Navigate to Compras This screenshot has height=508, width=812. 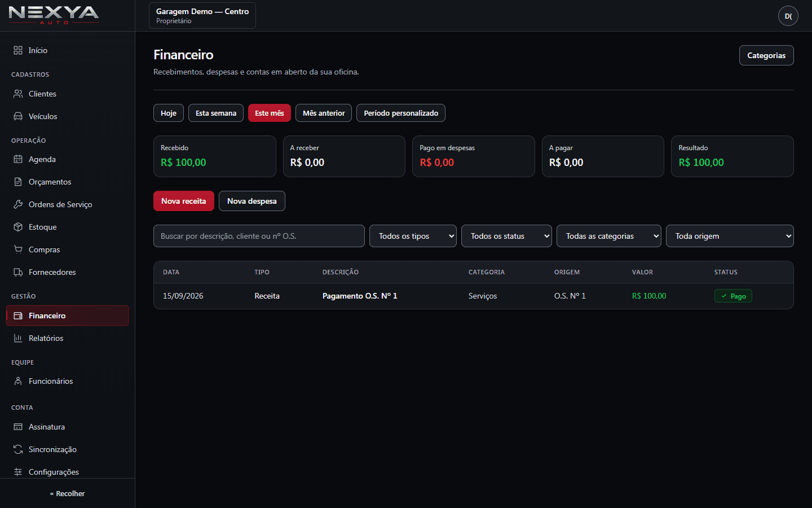click(x=67, y=249)
